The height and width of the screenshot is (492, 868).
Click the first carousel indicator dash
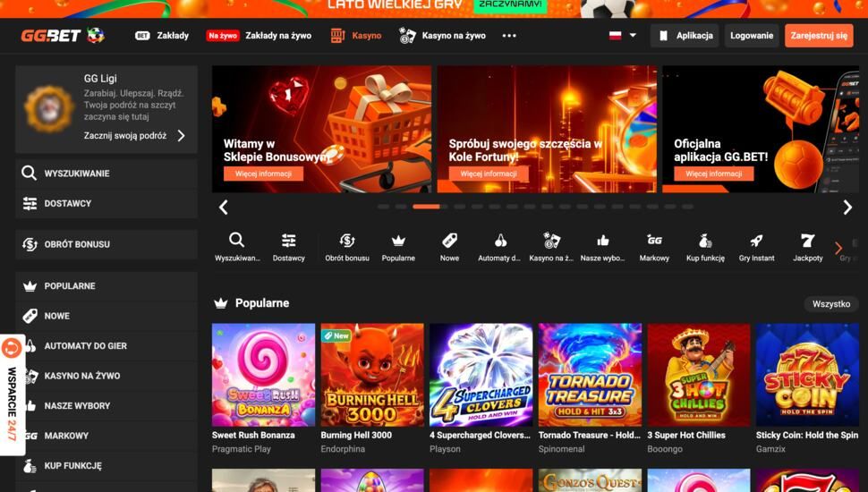[383, 207]
